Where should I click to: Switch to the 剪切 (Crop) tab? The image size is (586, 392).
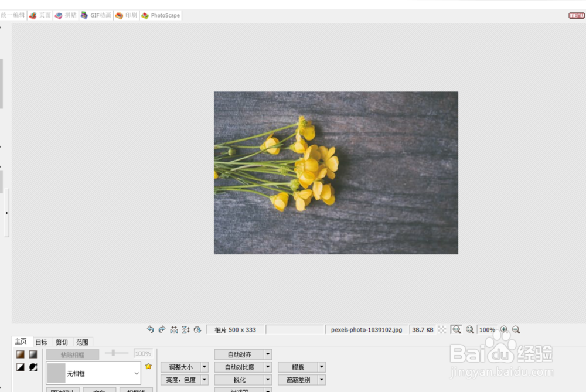click(62, 342)
